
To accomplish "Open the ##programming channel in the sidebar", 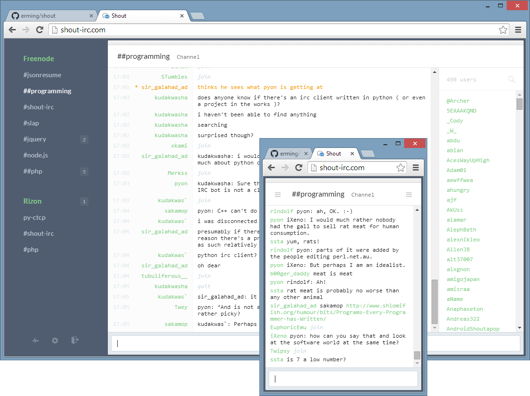I will pos(47,91).
